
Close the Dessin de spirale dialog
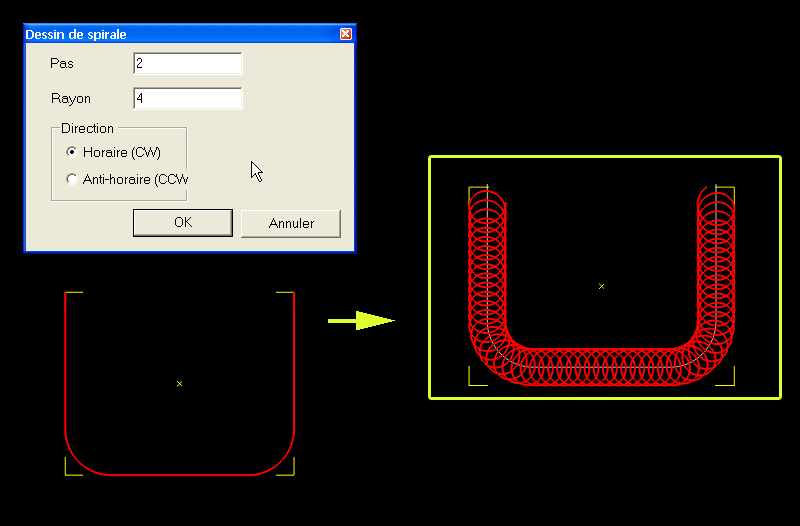point(345,34)
